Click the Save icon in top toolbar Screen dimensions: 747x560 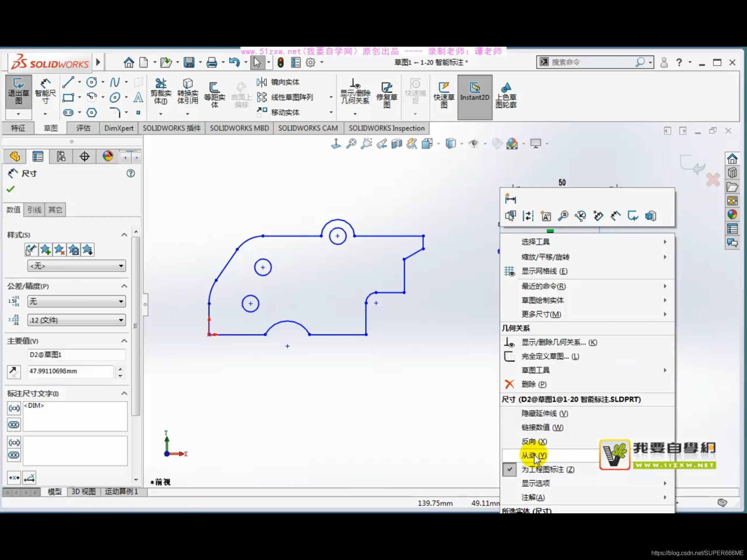coord(189,62)
